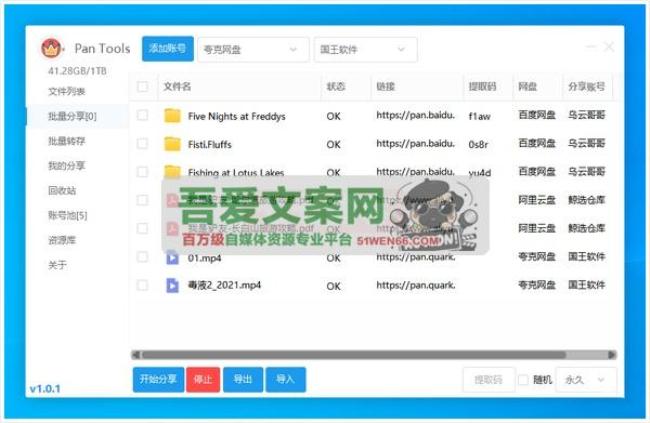The image size is (650, 423).
Task: Toggle the select-all checkbox in the table header
Action: pyautogui.click(x=142, y=87)
